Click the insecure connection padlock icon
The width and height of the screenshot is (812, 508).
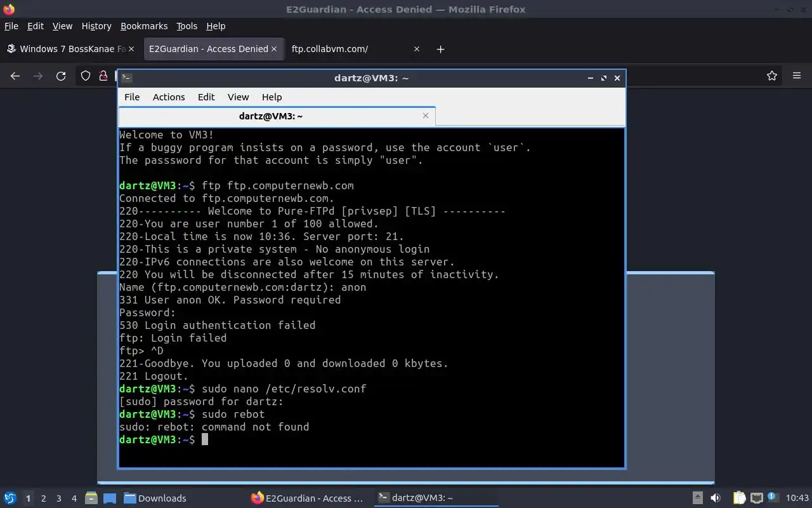point(103,76)
